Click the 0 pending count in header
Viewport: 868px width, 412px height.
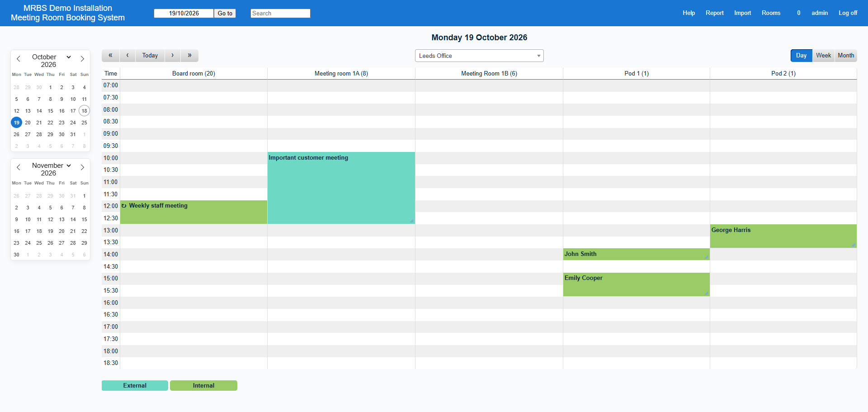click(x=799, y=13)
